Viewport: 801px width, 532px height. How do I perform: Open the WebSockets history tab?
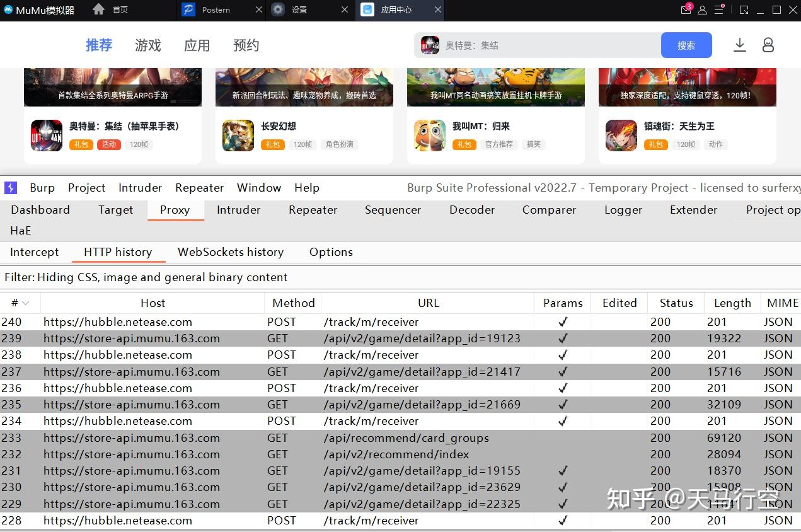(x=230, y=252)
